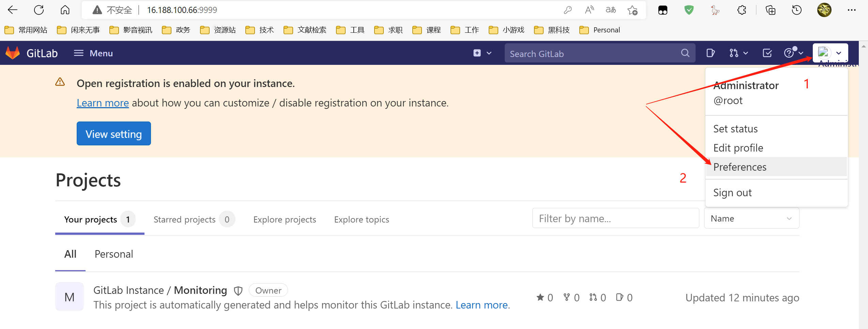
Task: Choose Edit profile in user menu
Action: click(776, 148)
